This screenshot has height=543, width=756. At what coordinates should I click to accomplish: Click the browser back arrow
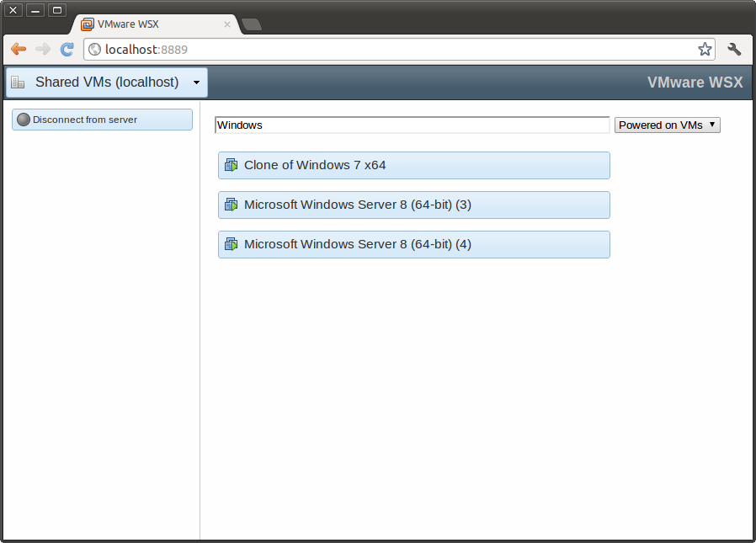pos(19,49)
